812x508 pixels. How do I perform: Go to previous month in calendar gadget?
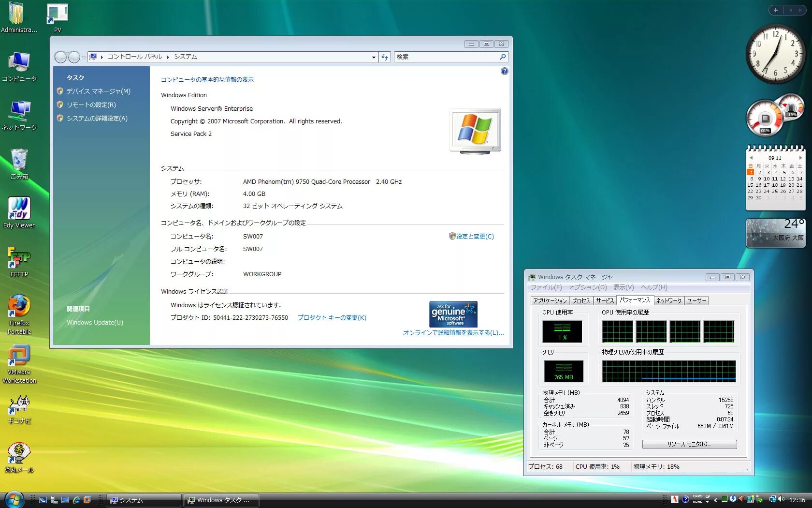tap(751, 158)
